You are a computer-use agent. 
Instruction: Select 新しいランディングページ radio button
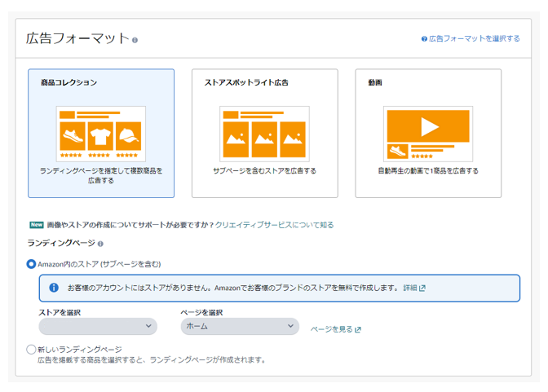pos(31,349)
